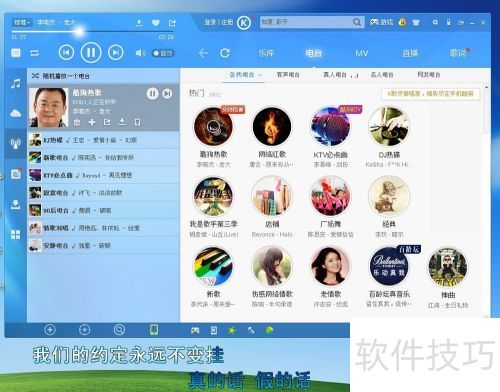Open the 广场舞 station thumbnail
The image size is (500, 392).
[x=330, y=196]
